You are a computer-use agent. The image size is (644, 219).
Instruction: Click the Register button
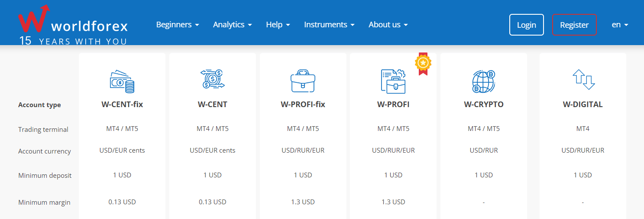(x=574, y=25)
